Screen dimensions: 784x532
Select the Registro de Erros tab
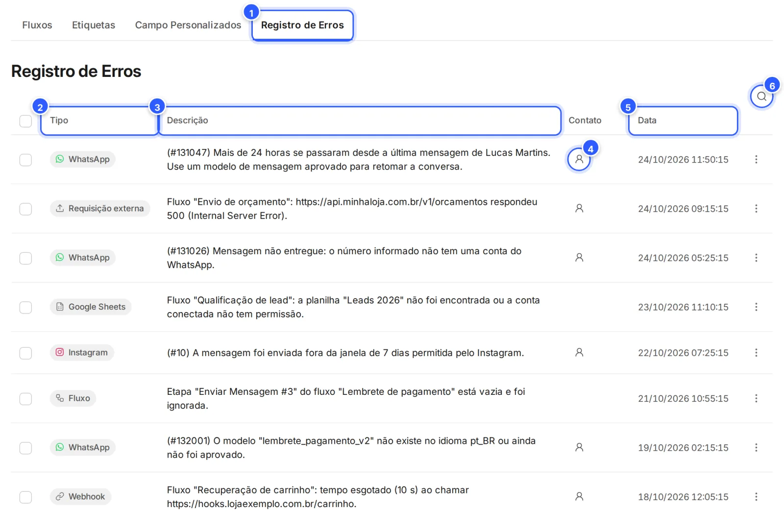pos(302,25)
